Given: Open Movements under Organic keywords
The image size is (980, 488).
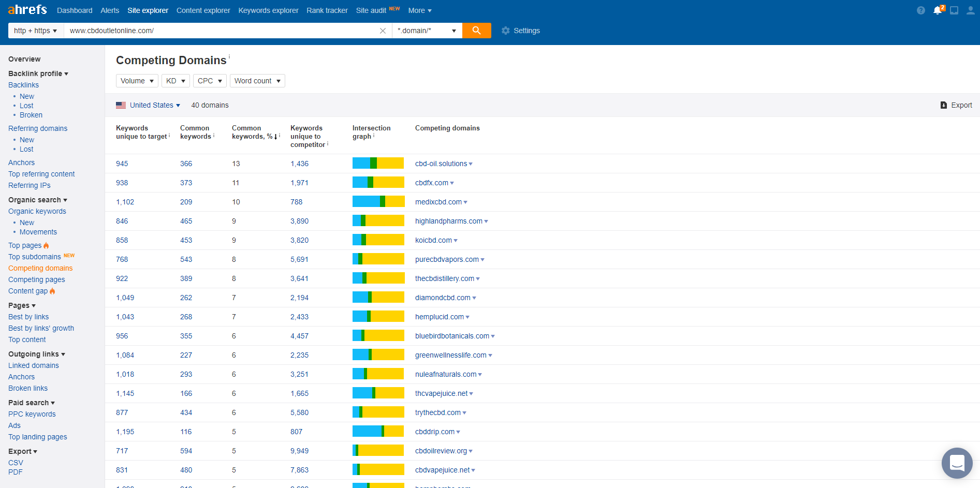Looking at the screenshot, I should pos(38,232).
